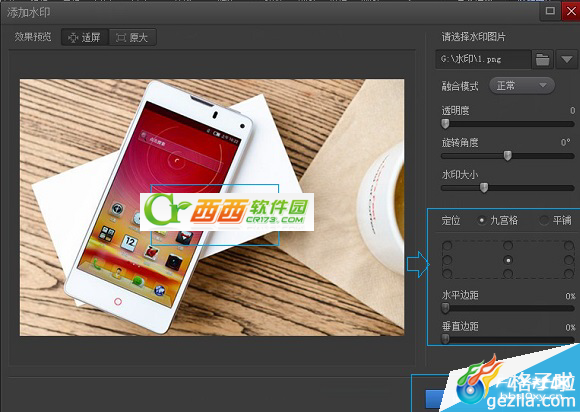This screenshot has height=412, width=580.
Task: Click the watermark logo in preview
Action: coord(227,212)
